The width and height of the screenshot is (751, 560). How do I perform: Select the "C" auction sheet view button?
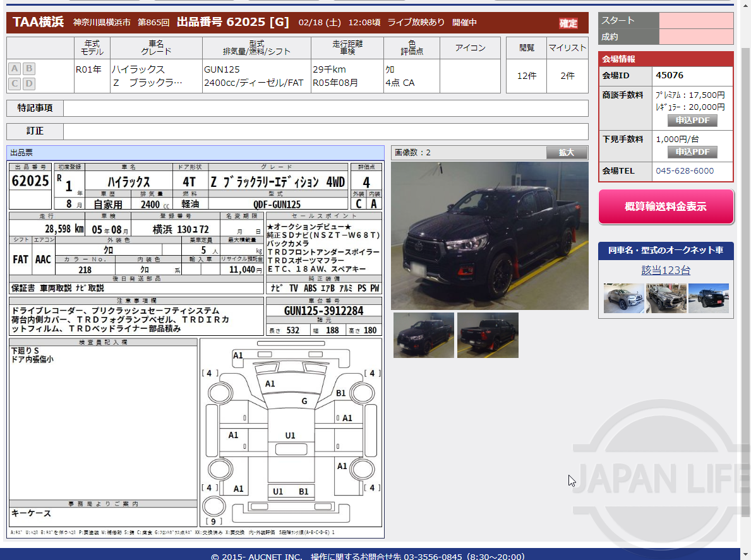click(x=14, y=83)
